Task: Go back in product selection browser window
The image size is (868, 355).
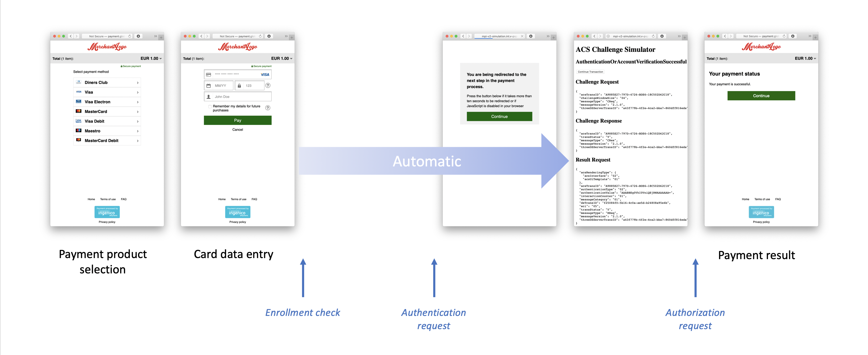Action: tap(71, 36)
